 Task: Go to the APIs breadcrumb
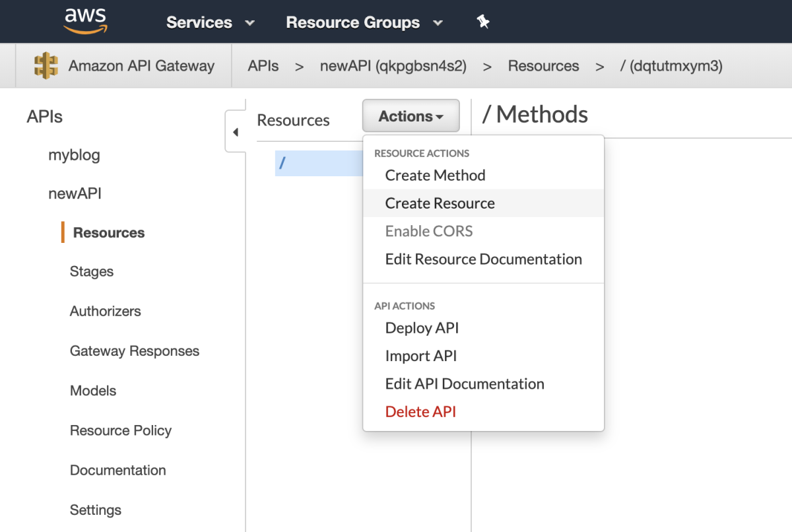[x=263, y=66]
